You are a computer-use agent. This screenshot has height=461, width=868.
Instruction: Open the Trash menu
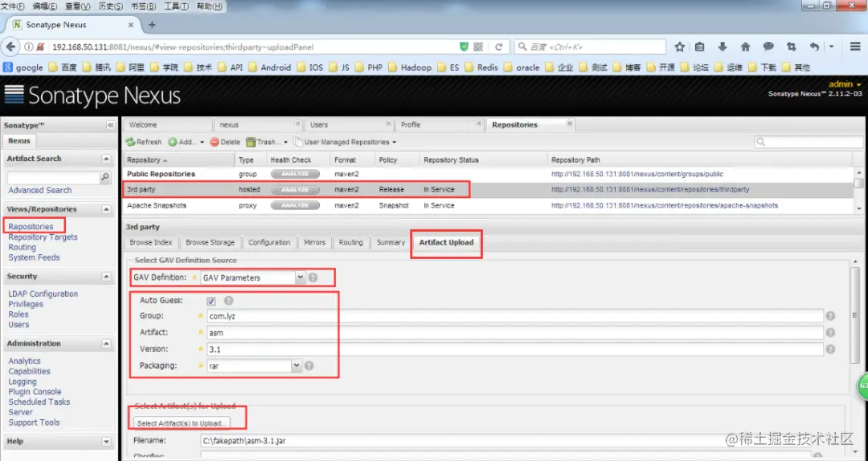click(x=267, y=142)
